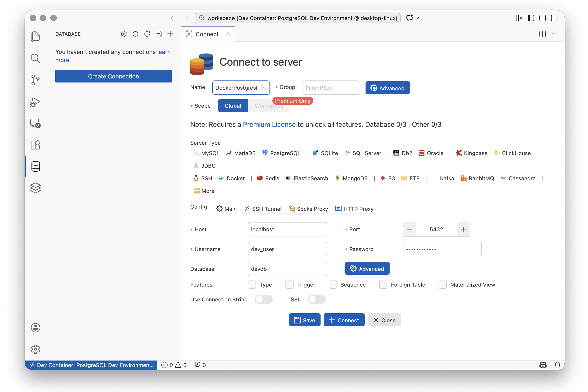
Task: Add a connection with the plus icon
Action: pos(171,34)
